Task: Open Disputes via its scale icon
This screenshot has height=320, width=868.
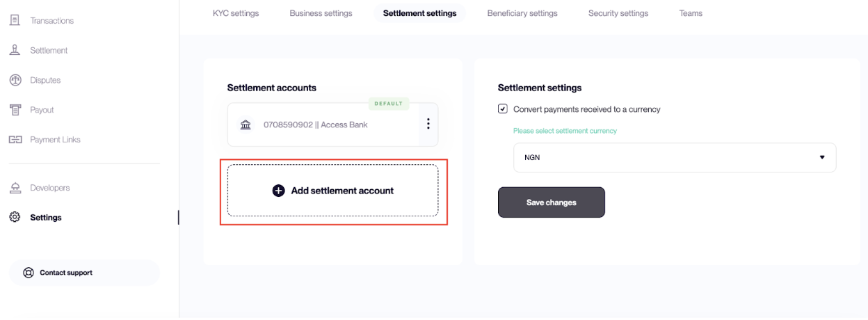Action: 14,80
